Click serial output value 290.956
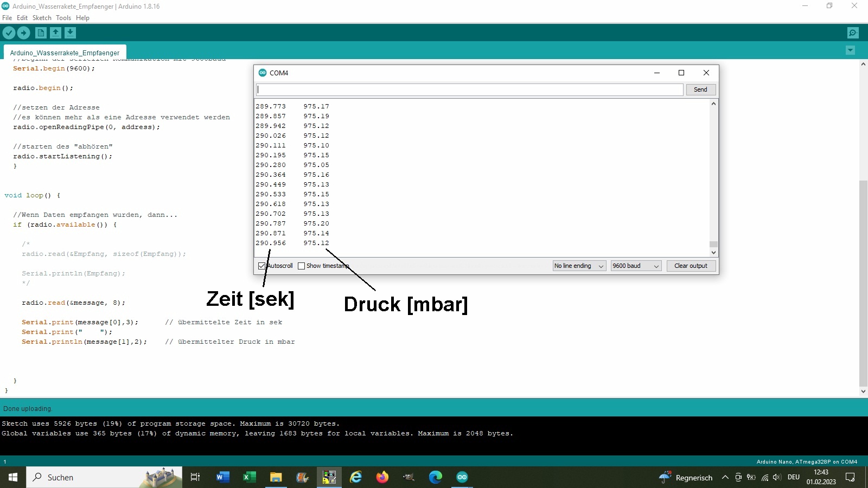This screenshot has width=868, height=488. tap(271, 243)
